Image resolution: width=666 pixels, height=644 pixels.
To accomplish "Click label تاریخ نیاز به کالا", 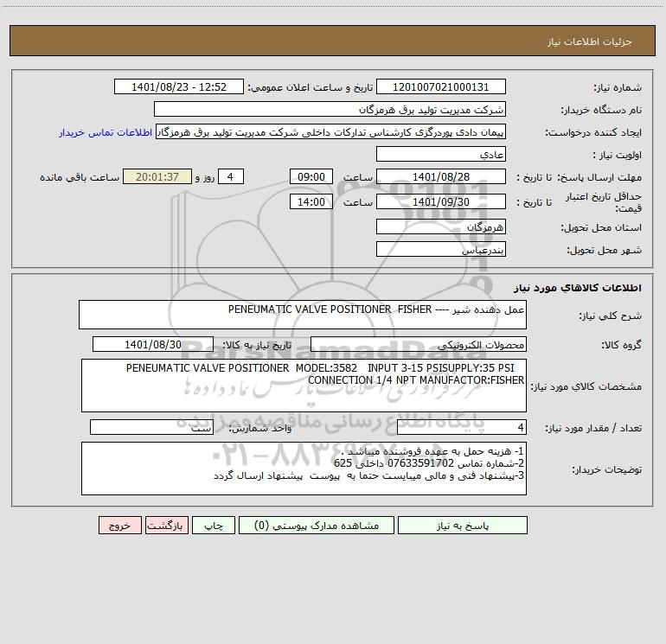I will click(x=258, y=345).
